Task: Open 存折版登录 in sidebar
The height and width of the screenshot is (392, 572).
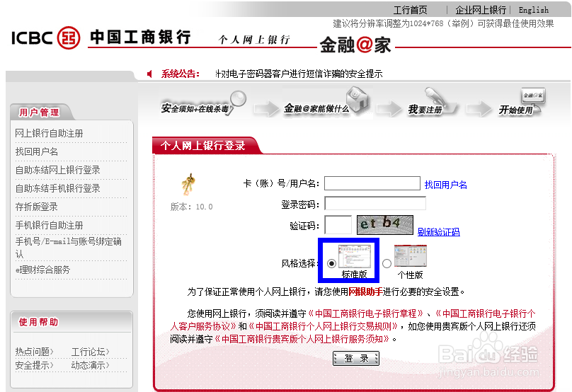Action: tap(37, 207)
